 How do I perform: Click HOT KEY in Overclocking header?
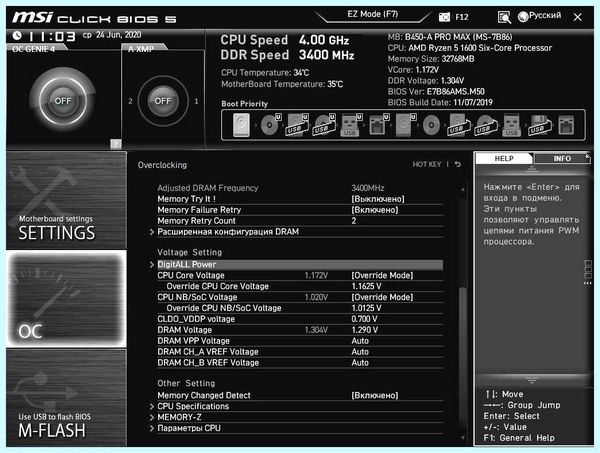coord(427,165)
